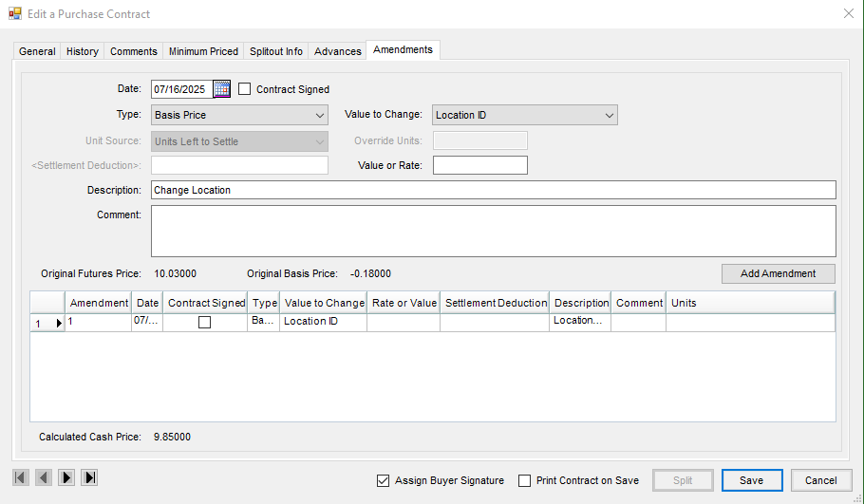The height and width of the screenshot is (504, 864).
Task: Click the Description field containing Change Location
Action: pos(493,190)
